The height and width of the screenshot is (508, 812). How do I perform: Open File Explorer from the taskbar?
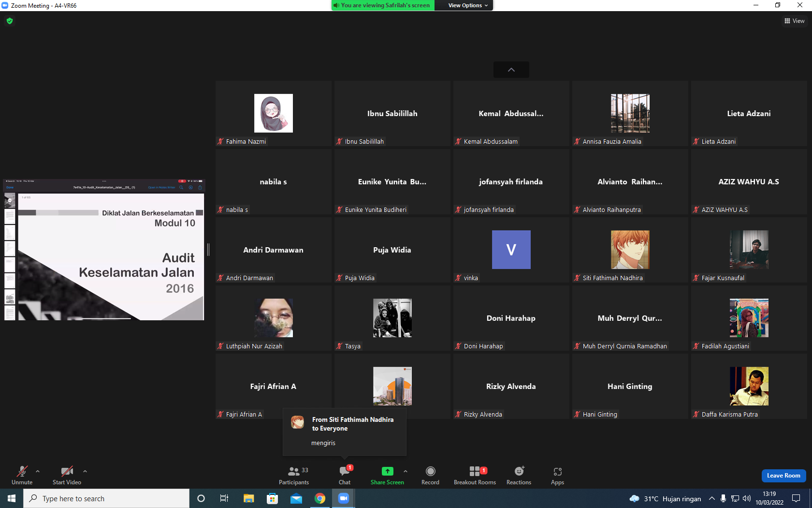tap(248, 498)
